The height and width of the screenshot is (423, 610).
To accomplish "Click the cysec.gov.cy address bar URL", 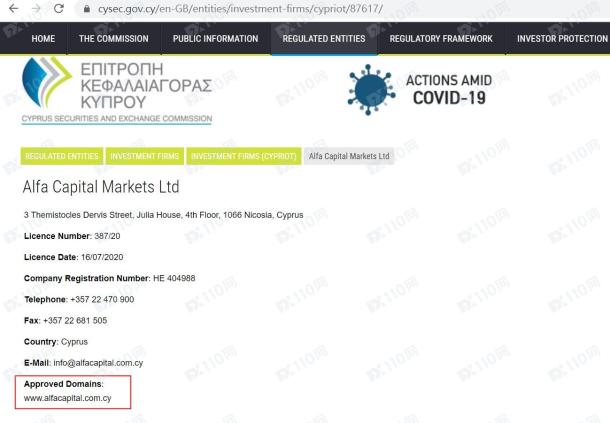I will pos(240,9).
